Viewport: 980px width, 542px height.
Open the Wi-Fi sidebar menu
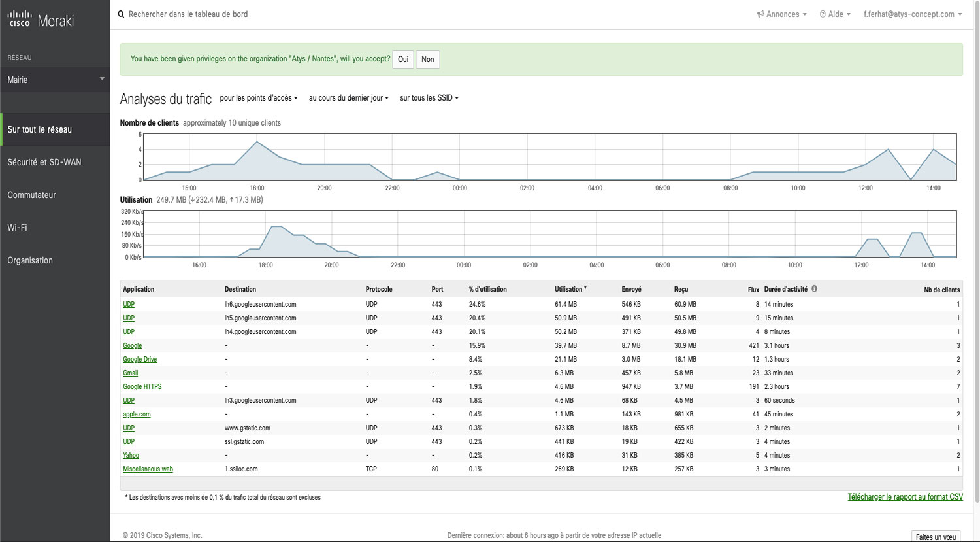pyautogui.click(x=55, y=228)
